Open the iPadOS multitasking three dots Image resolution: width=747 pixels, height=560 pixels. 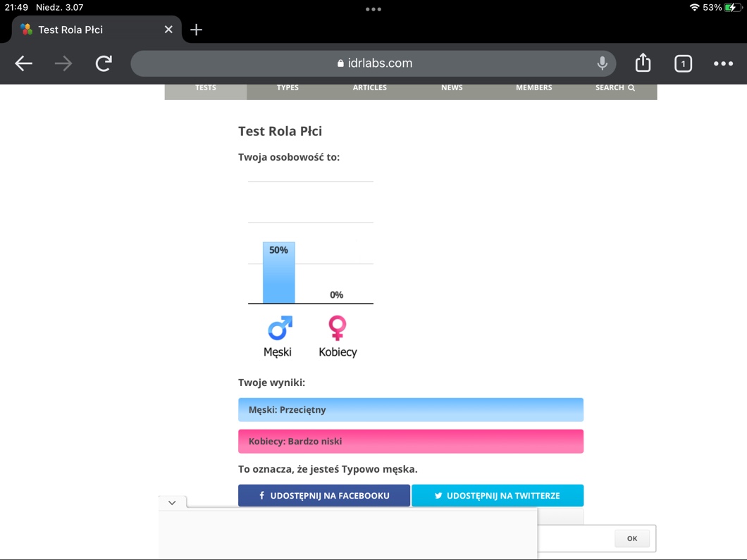(x=373, y=9)
